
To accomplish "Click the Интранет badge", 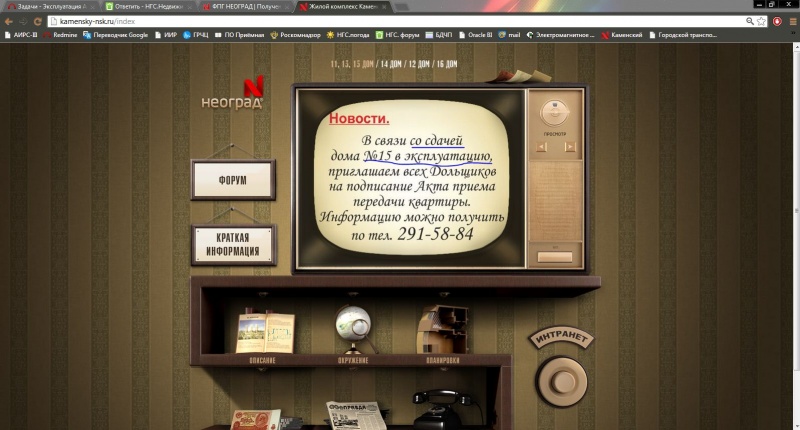I will pos(561,338).
